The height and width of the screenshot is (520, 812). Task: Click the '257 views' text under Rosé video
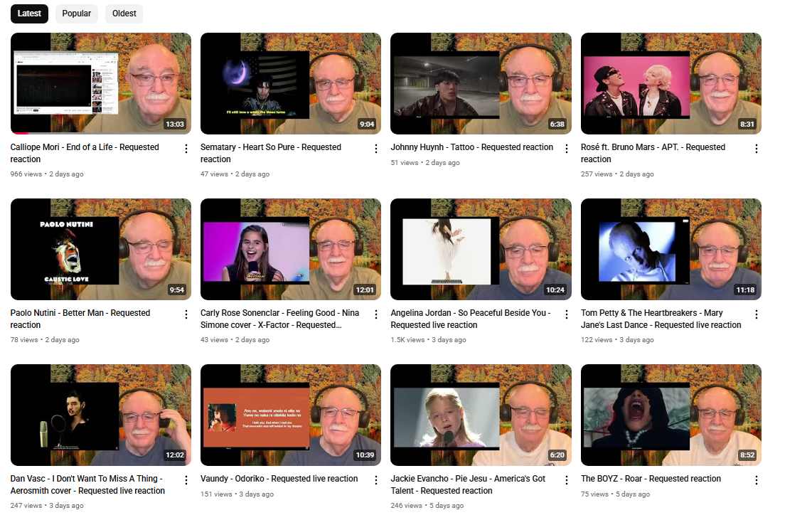[597, 174]
